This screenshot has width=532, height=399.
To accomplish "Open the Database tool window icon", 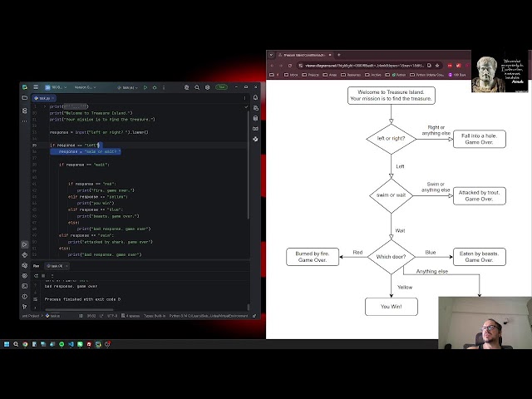I will [x=255, y=118].
